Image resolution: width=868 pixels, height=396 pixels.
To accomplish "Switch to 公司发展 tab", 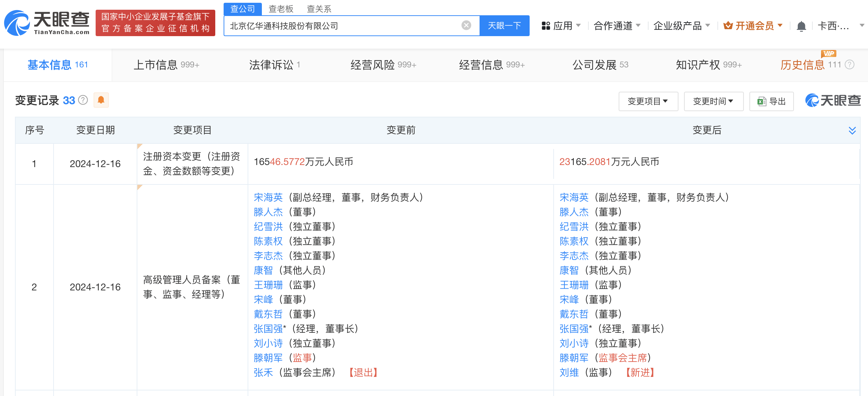I will pyautogui.click(x=600, y=65).
